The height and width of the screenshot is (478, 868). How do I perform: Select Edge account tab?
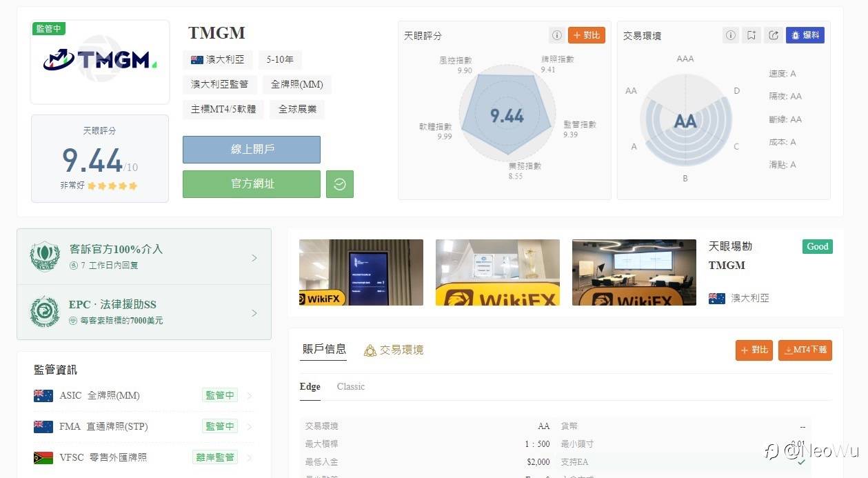tap(310, 387)
